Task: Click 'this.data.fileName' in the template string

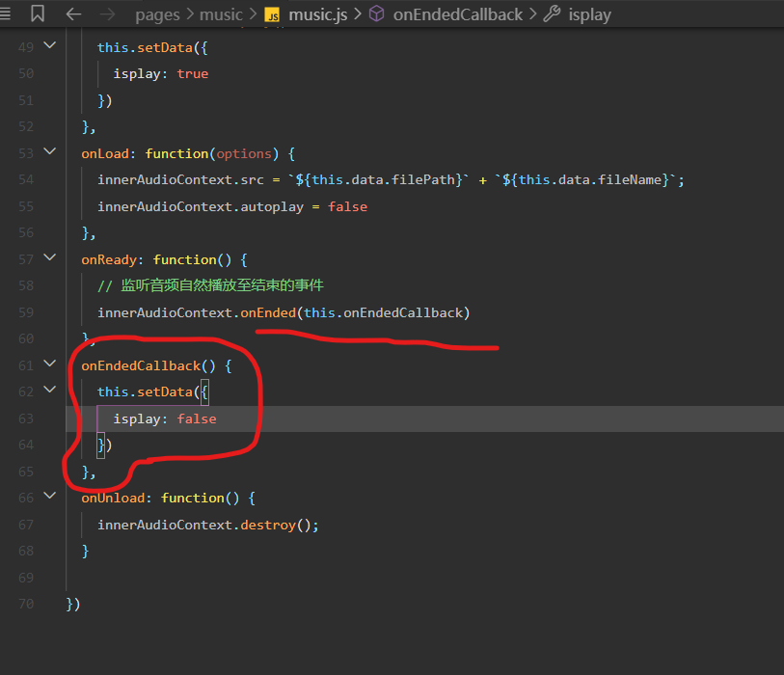Action: point(590,180)
